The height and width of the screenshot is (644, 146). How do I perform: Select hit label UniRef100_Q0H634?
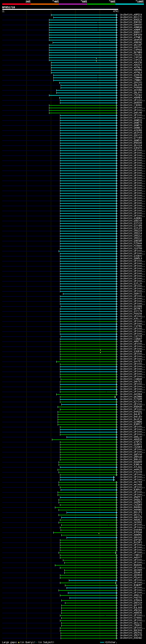(x=131, y=75)
